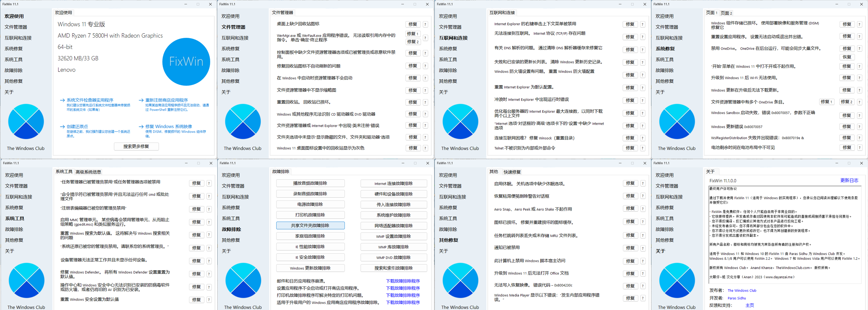Click ? beside 任务管理器已被管理员禁用 row
Image resolution: width=868 pixels, height=310 pixels.
209,183
